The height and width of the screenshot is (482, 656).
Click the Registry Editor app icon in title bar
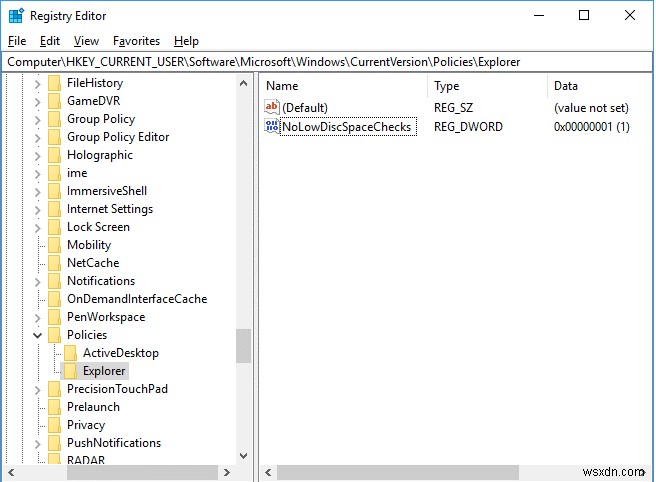(x=16, y=15)
